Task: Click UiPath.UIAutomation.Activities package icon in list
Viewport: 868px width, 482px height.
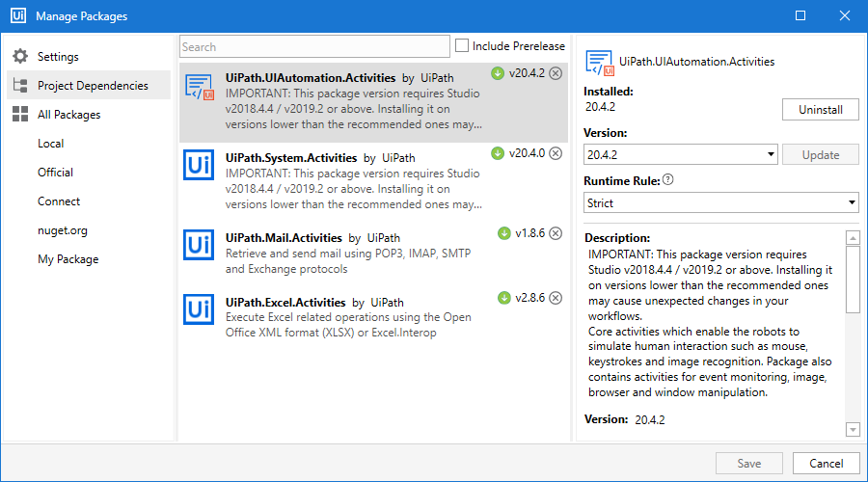Action: (x=200, y=88)
